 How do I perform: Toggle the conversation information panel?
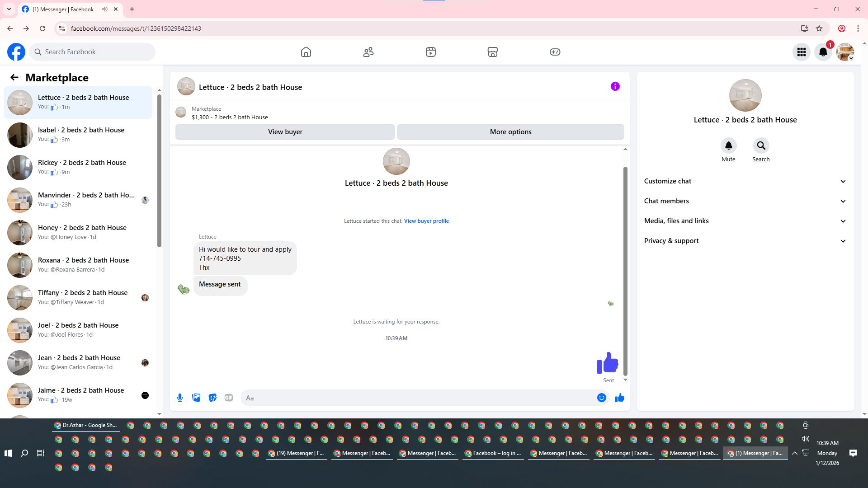tap(615, 86)
